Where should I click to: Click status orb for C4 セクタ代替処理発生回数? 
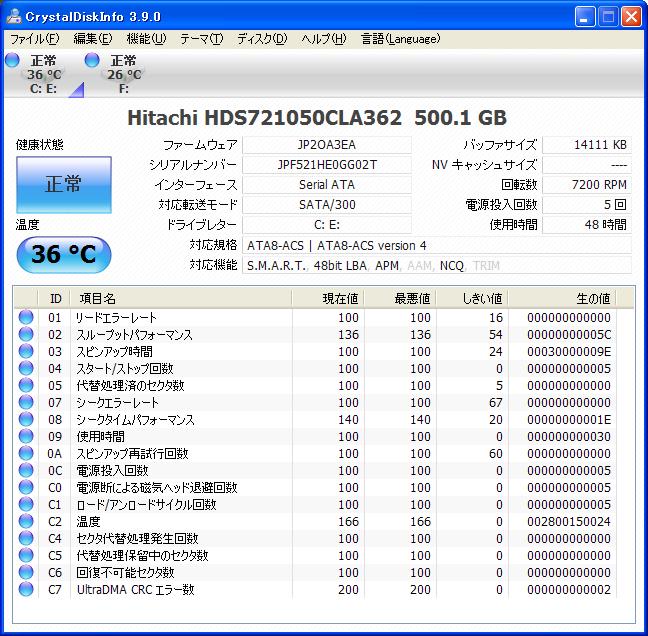click(x=26, y=538)
